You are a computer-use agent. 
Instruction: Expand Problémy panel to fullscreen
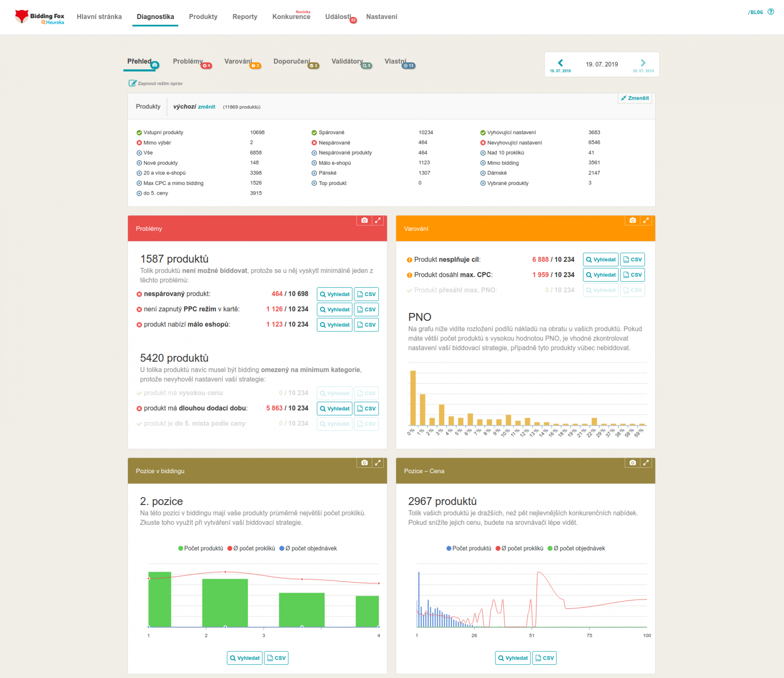[x=378, y=220]
